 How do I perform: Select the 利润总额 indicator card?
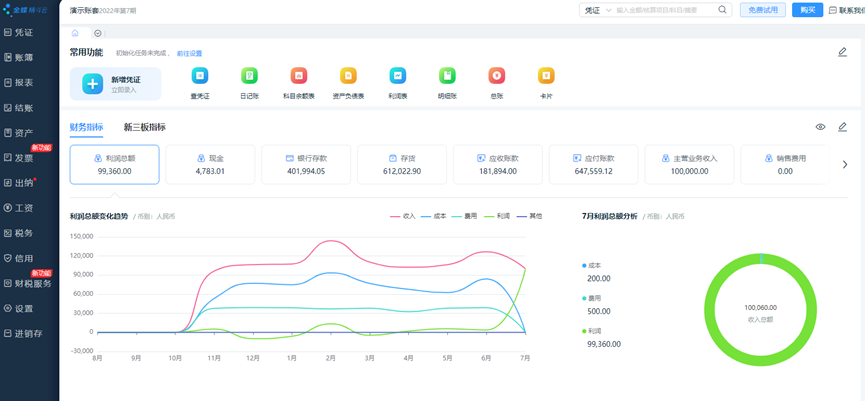point(115,164)
